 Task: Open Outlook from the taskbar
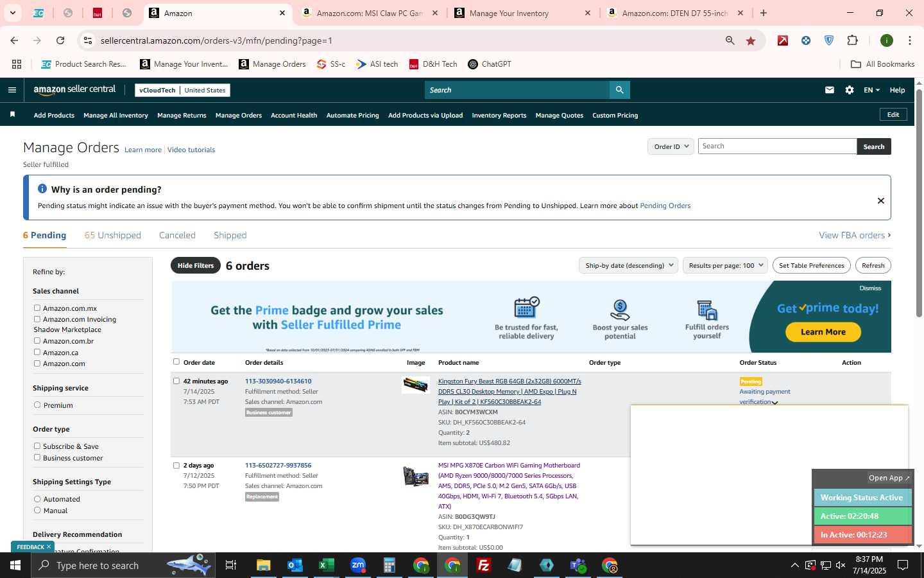tap(295, 565)
